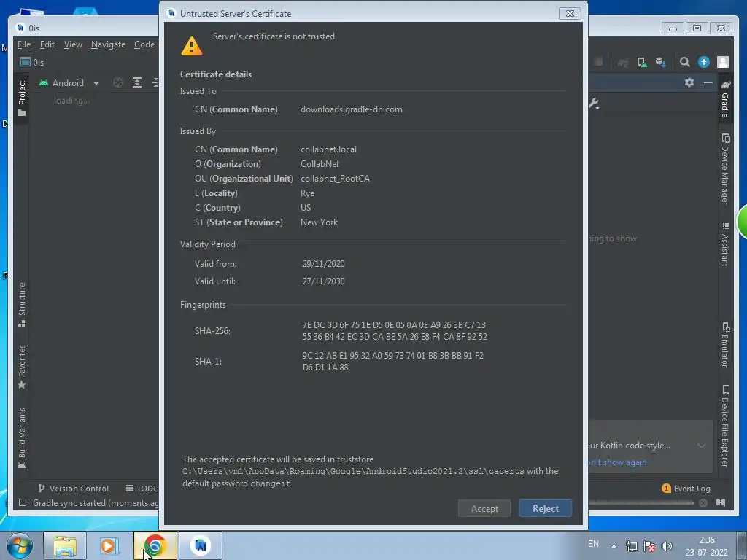Viewport: 747px width, 560px height.
Task: Click the SDK Manager cube icon in toolbar
Action: (660, 63)
